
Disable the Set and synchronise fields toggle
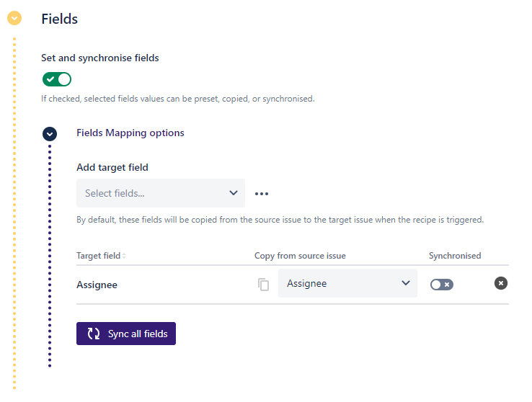pyautogui.click(x=57, y=79)
